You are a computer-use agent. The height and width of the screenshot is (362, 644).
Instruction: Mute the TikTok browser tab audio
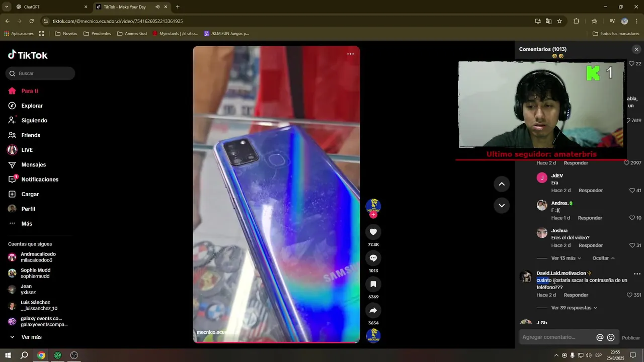(157, 7)
